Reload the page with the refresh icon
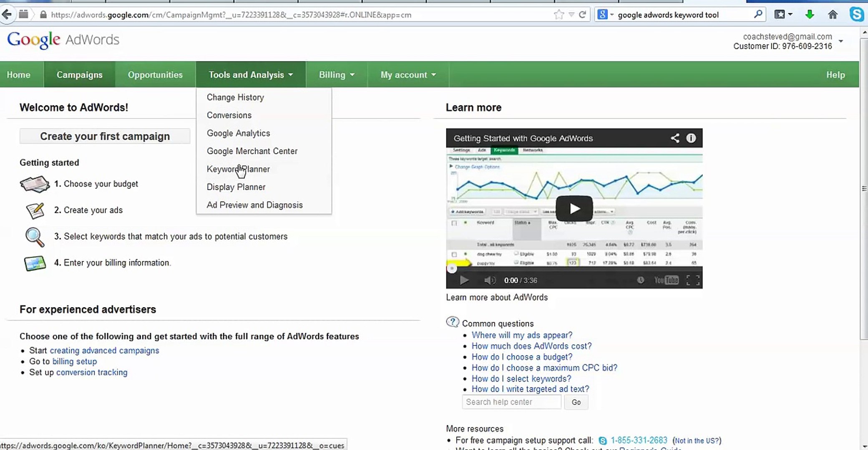The height and width of the screenshot is (450, 868). [x=583, y=15]
